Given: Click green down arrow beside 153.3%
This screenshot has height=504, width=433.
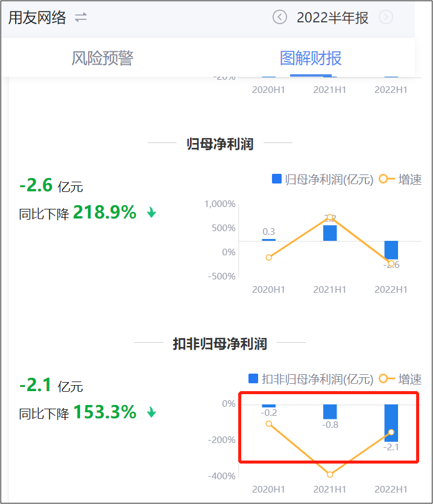Looking at the screenshot, I should pos(151,412).
